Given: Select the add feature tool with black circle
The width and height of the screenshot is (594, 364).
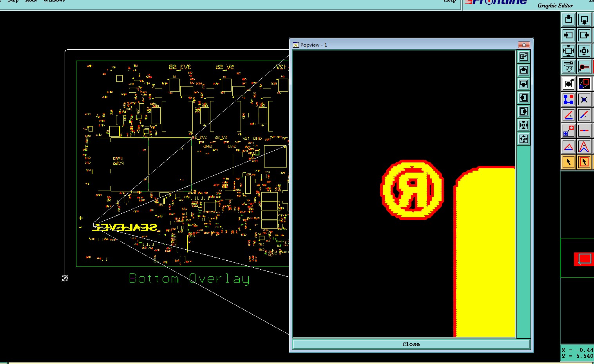Looking at the screenshot, I should pyautogui.click(x=569, y=84).
